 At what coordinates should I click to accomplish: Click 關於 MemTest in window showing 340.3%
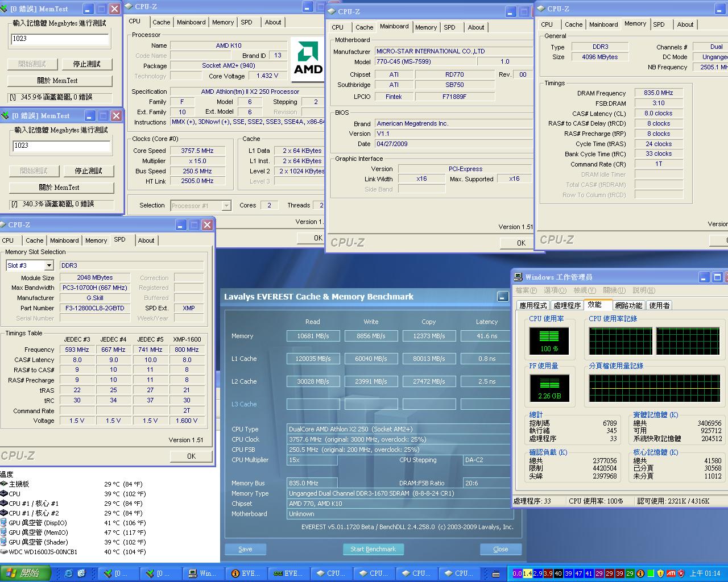pyautogui.click(x=61, y=188)
